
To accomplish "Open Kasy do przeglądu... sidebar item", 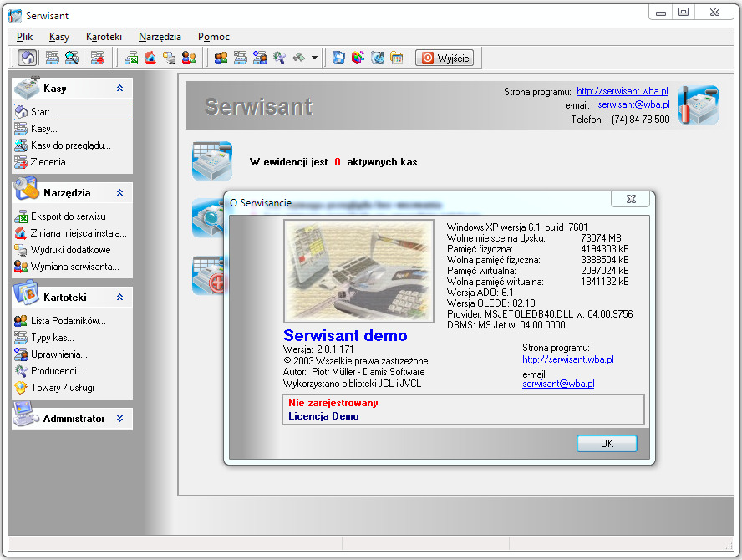I will (x=72, y=145).
